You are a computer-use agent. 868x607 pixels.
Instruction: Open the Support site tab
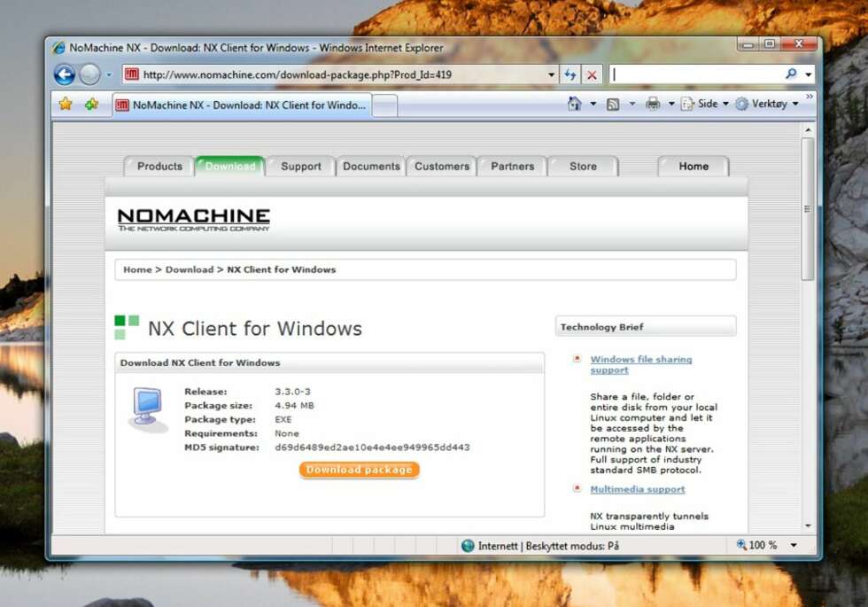pyautogui.click(x=300, y=167)
